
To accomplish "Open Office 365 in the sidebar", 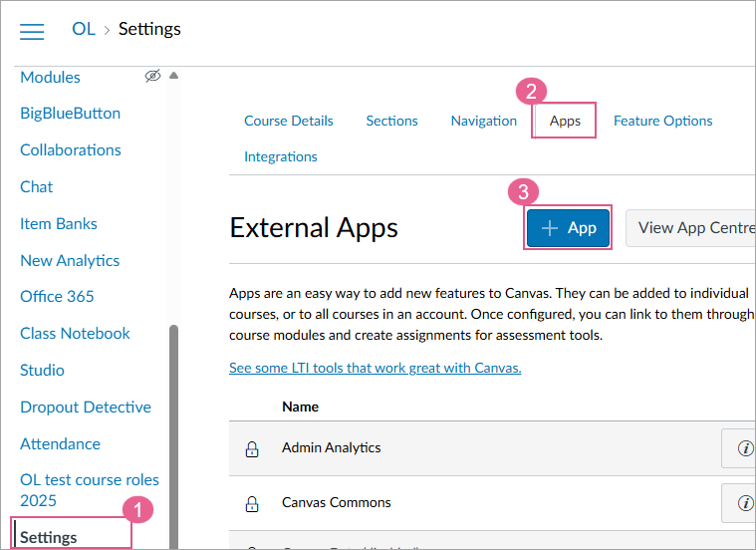I will click(57, 297).
